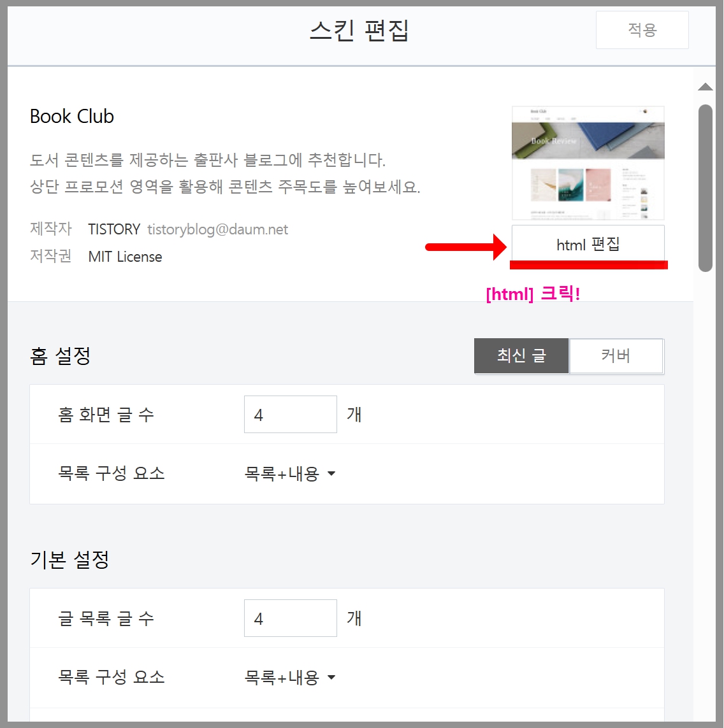Click the 기본 설정 section heading
This screenshot has width=724, height=728.
[x=69, y=559]
